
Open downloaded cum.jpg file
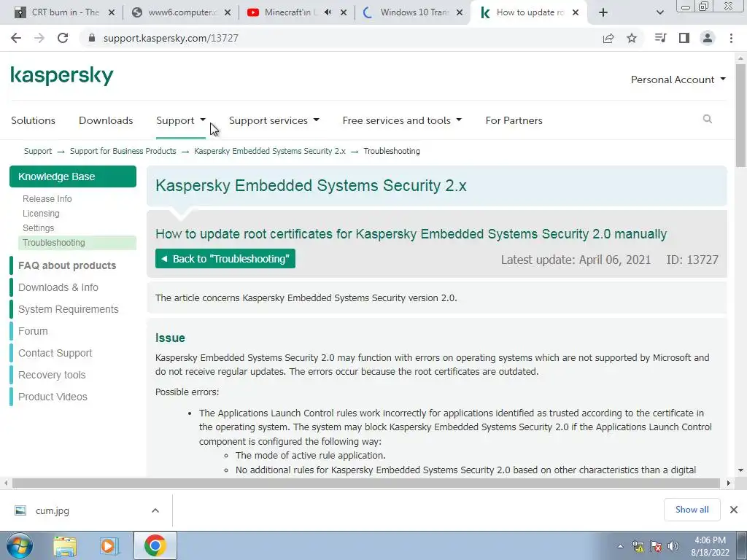[x=53, y=511]
